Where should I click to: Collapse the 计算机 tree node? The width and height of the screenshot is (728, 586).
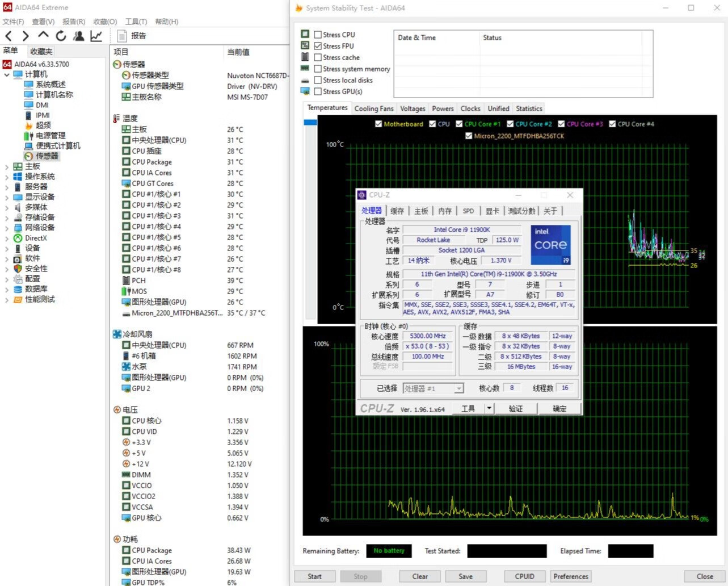point(6,74)
